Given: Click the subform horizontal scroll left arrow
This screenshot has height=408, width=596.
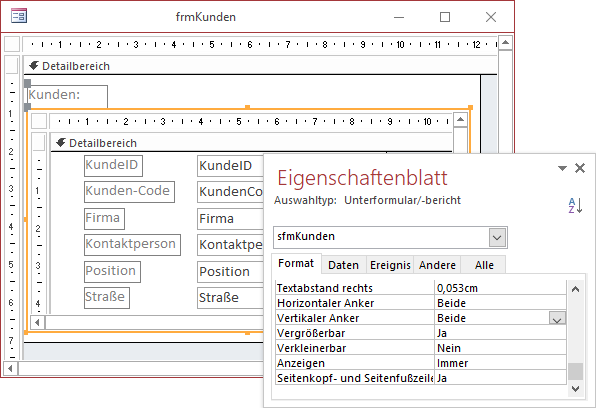Looking at the screenshot, I should tap(37, 322).
